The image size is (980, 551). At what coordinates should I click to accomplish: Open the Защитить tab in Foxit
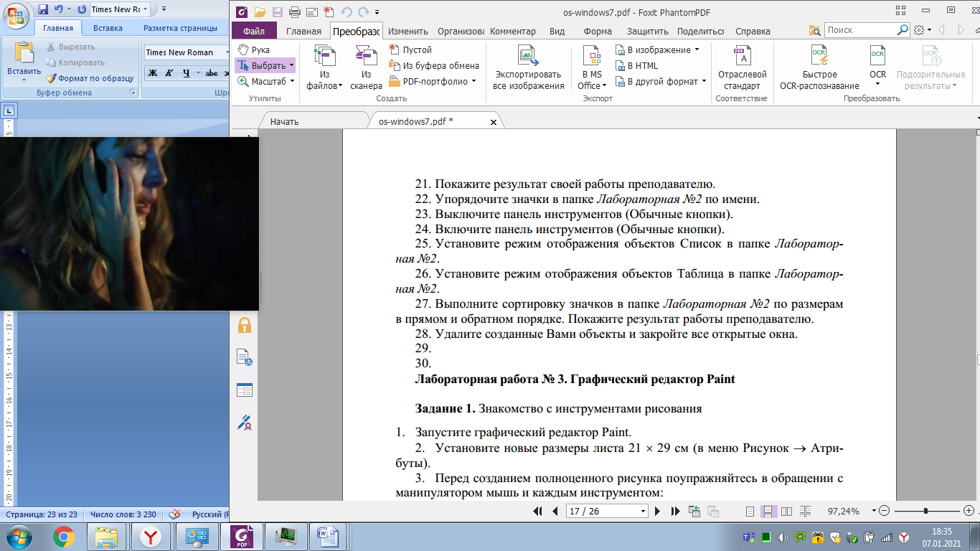click(647, 31)
